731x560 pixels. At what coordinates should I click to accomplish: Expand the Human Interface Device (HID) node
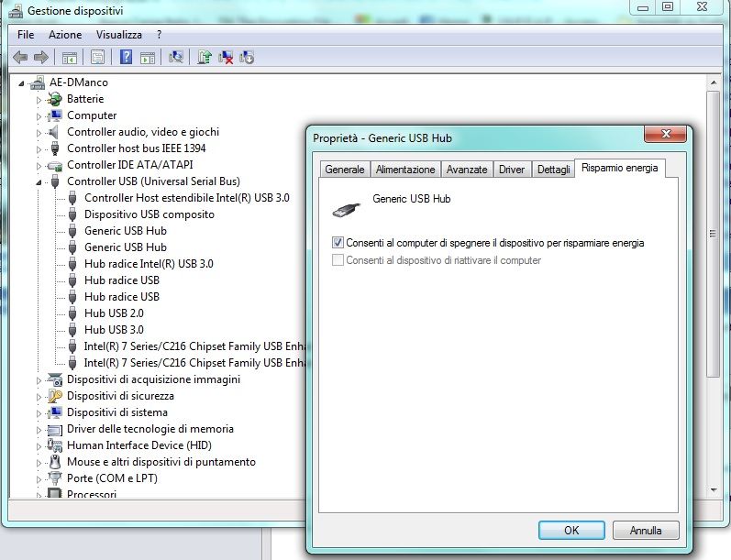pyautogui.click(x=39, y=445)
